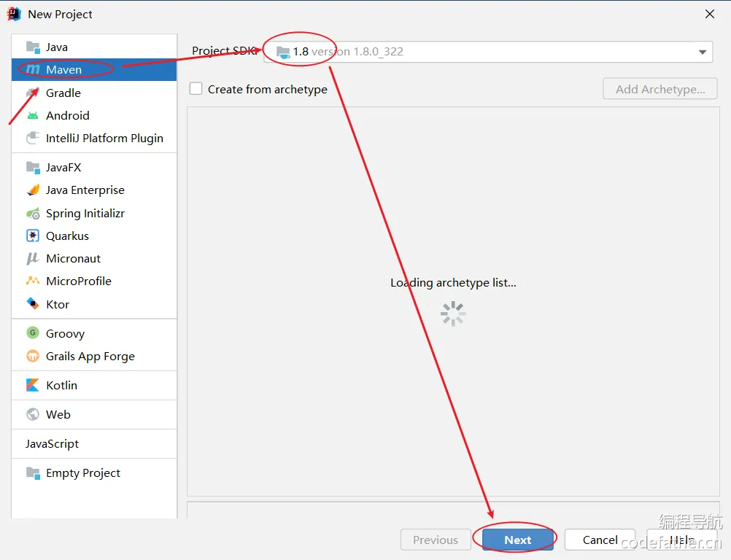The width and height of the screenshot is (731, 560).
Task: Click the Empty Project folder icon
Action: (x=33, y=473)
